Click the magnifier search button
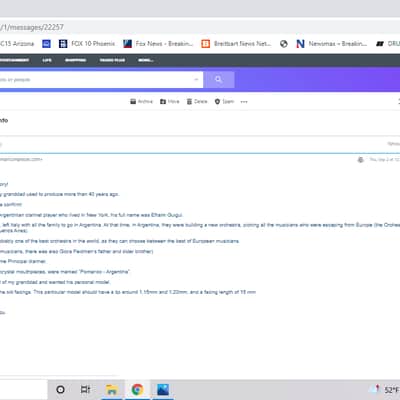The width and height of the screenshot is (400, 400). (219, 79)
